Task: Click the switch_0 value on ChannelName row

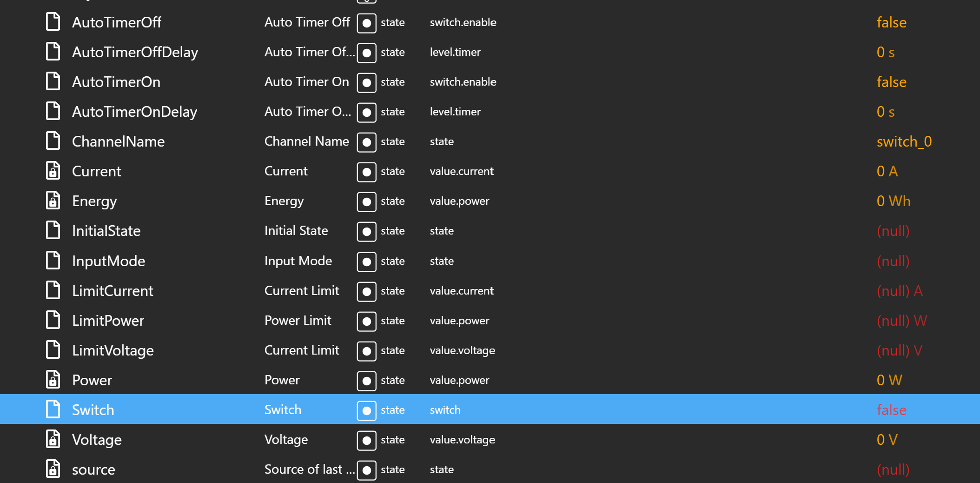Action: coord(903,141)
